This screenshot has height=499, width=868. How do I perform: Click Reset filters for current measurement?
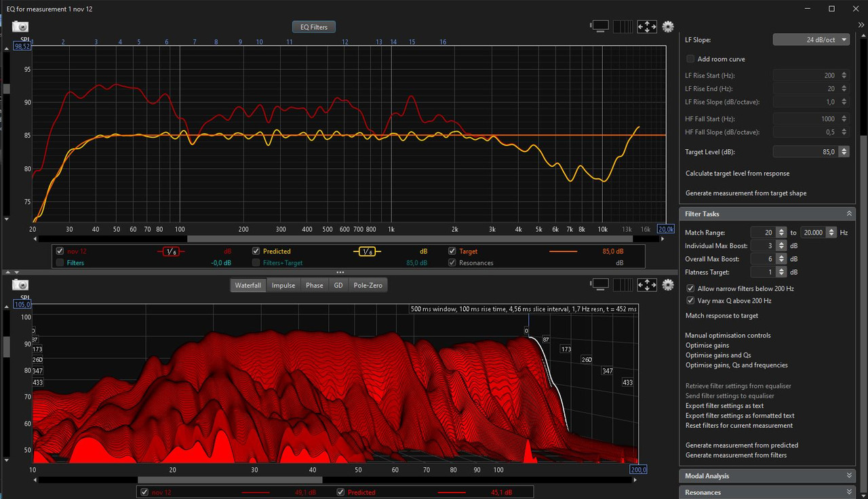[739, 426]
